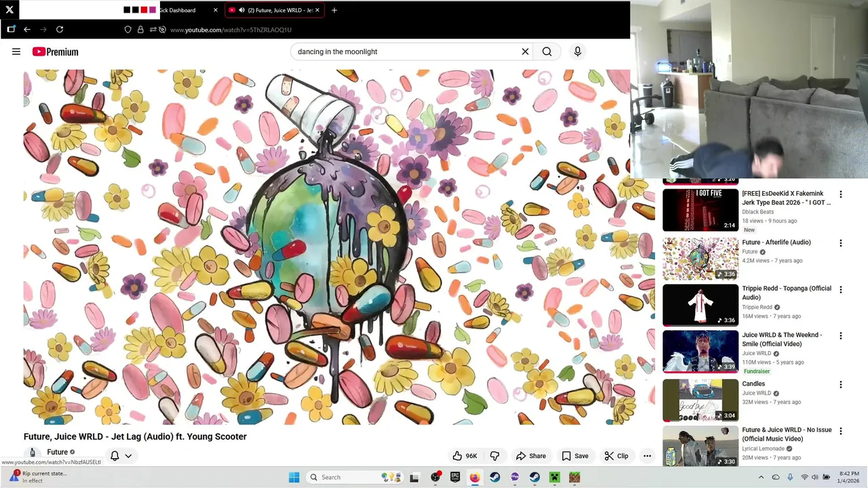868x488 pixels.
Task: Open more actions three-dot menu below video
Action: coord(647,456)
